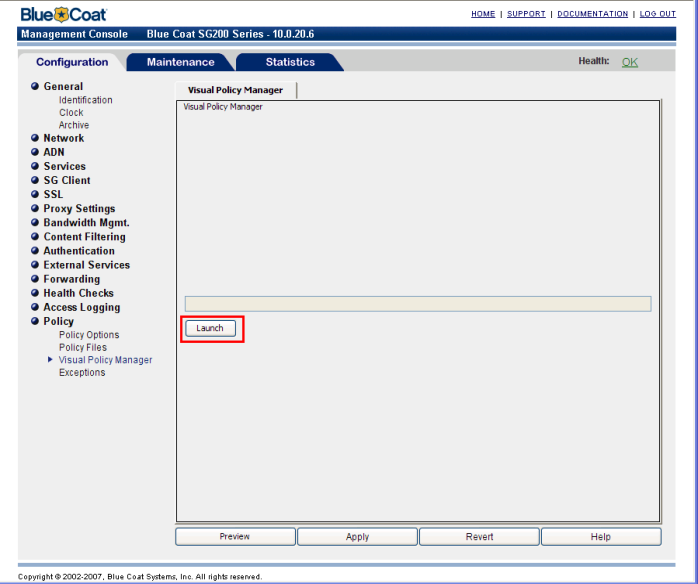The width and height of the screenshot is (698, 584).
Task: Expand the Bandwidth Mgmt. section
Action: click(x=86, y=223)
